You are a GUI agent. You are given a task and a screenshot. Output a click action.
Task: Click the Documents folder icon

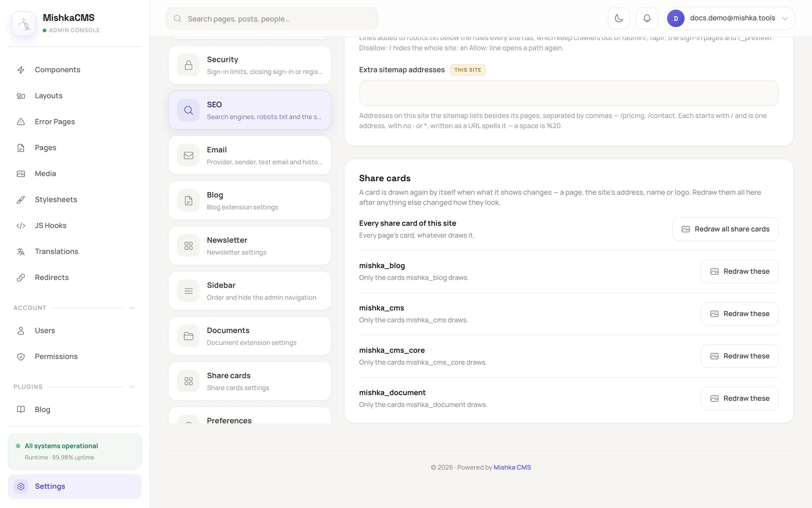[x=188, y=336]
